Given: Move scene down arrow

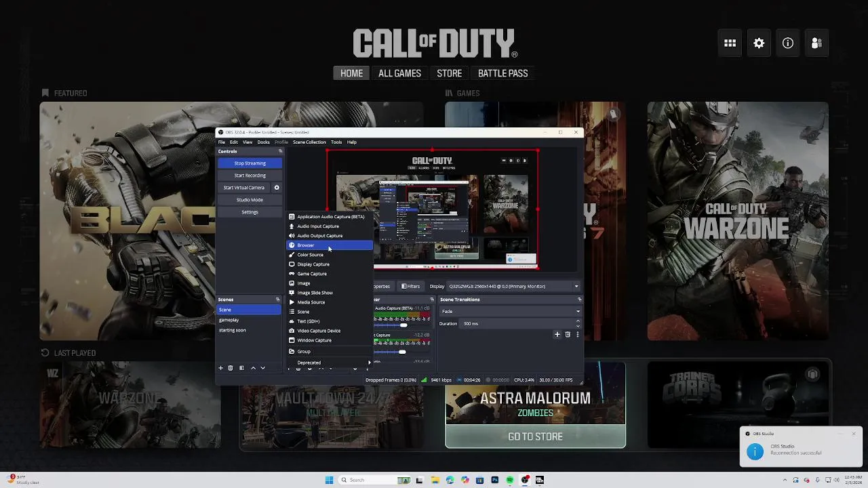Looking at the screenshot, I should [263, 368].
